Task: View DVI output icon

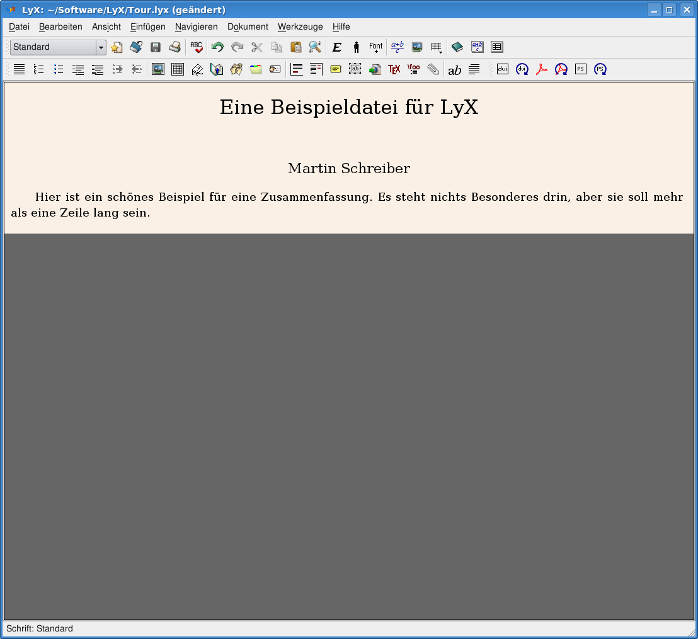Action: pyautogui.click(x=503, y=69)
